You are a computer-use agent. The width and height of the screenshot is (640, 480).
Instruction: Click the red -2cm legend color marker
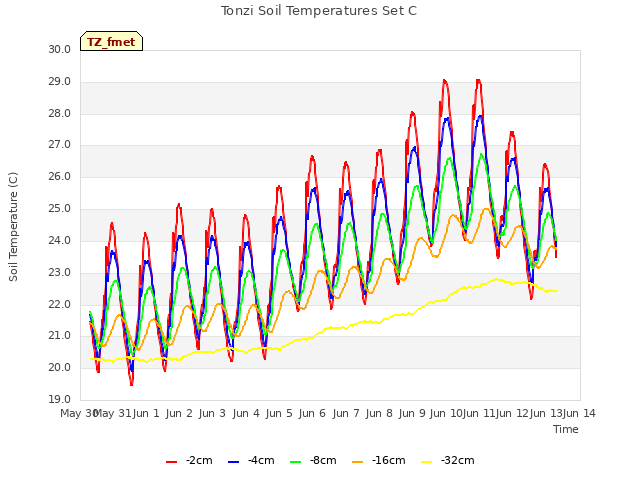point(171,462)
